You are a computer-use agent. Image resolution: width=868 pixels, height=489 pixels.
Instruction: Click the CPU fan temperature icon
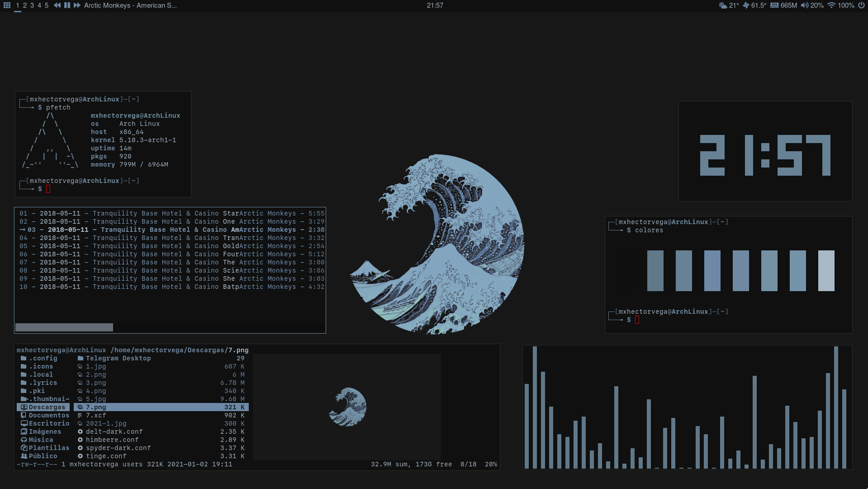pos(746,5)
